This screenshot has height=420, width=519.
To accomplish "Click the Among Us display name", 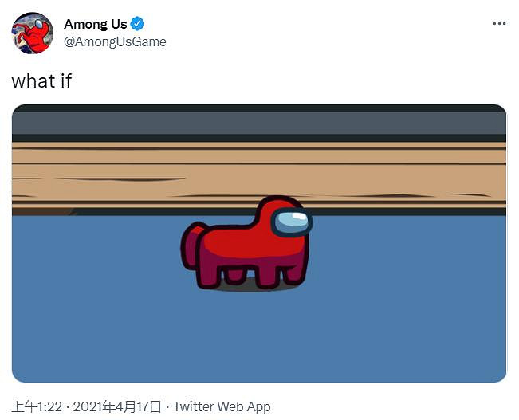I will (x=96, y=24).
